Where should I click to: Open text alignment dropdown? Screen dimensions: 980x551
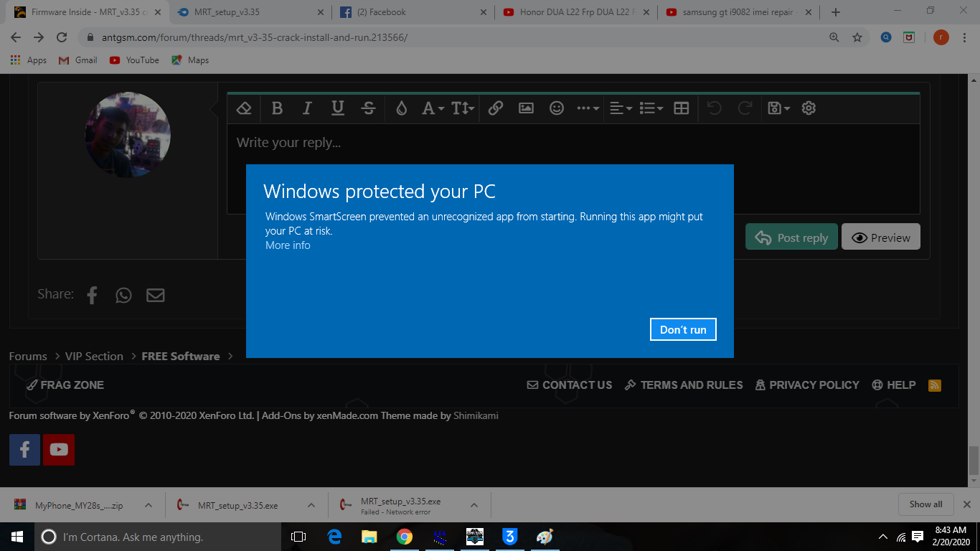click(621, 108)
